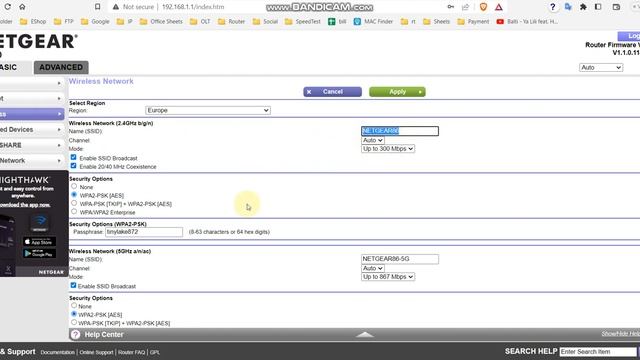Viewport: 640px width, 360px height.
Task: Open the FTP bookmark folder
Action: pos(64,22)
